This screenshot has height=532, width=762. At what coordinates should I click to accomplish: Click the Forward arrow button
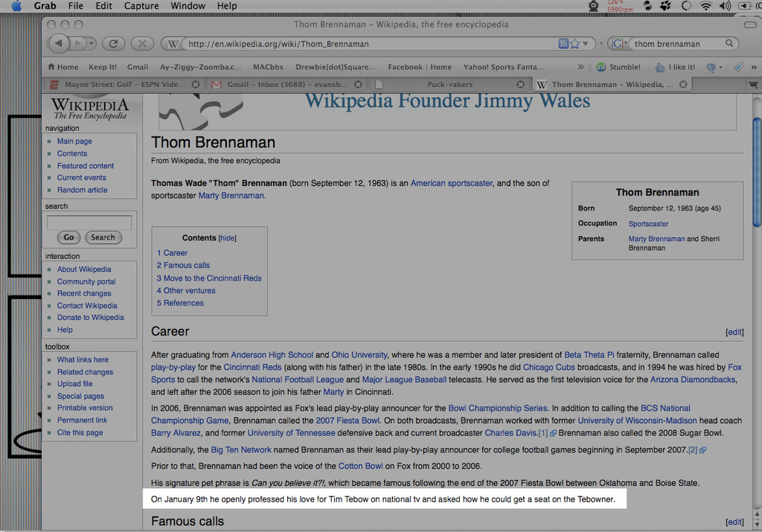tap(77, 43)
